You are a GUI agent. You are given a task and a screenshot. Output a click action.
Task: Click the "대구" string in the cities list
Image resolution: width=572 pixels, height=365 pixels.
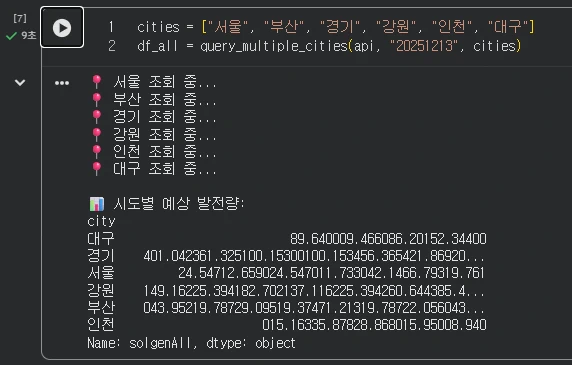coord(508,27)
